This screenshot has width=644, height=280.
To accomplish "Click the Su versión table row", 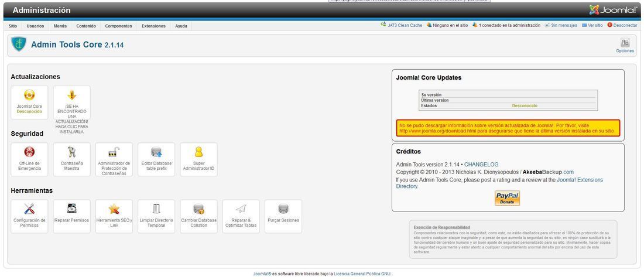I will pos(508,94).
